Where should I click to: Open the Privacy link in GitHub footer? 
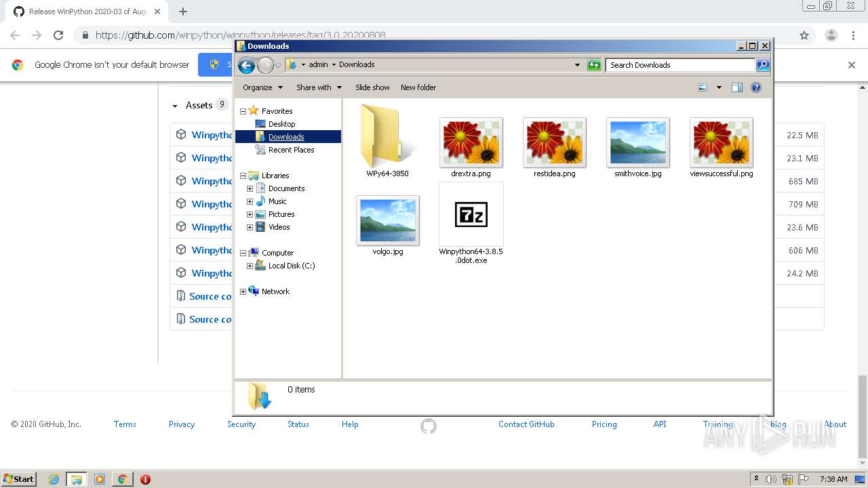182,424
